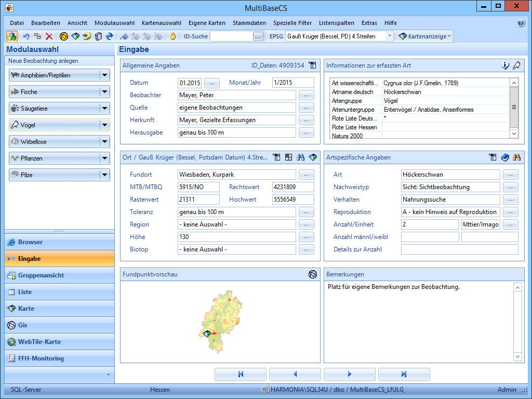
Task: Click the bird icon in Informationen zur erfassten Art header
Action: [516, 65]
